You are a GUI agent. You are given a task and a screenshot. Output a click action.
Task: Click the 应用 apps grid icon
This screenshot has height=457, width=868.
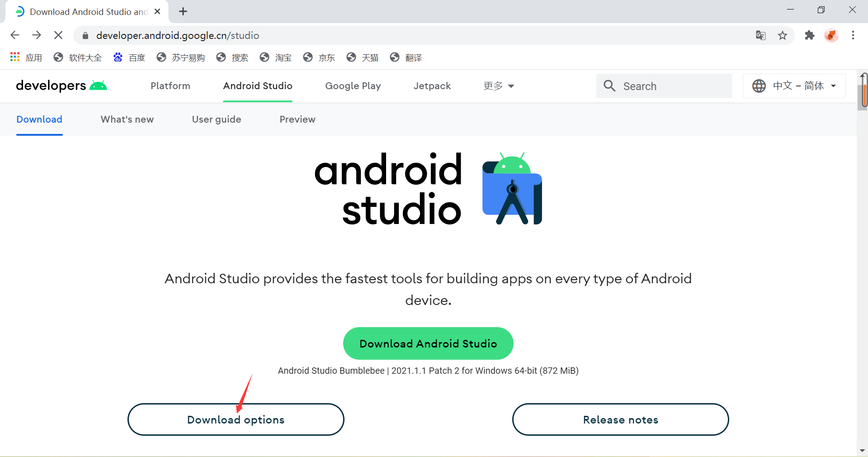[14, 57]
